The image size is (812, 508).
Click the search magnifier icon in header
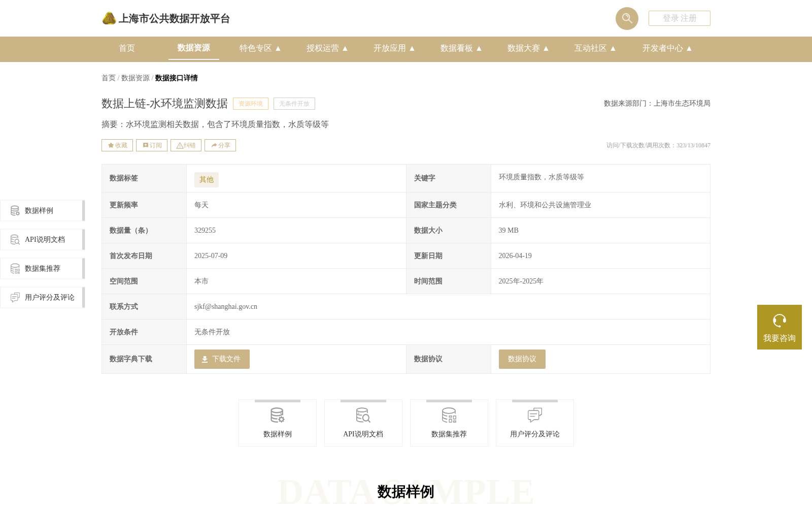(627, 18)
